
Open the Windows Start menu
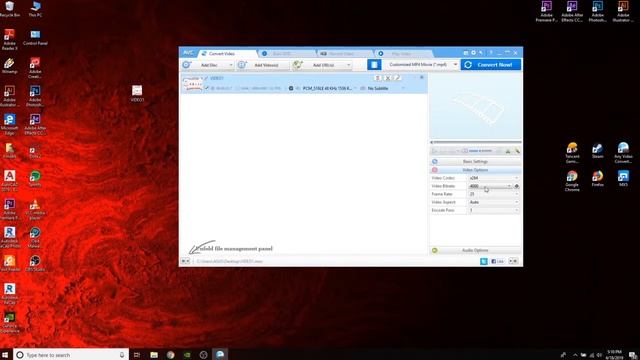5,355
